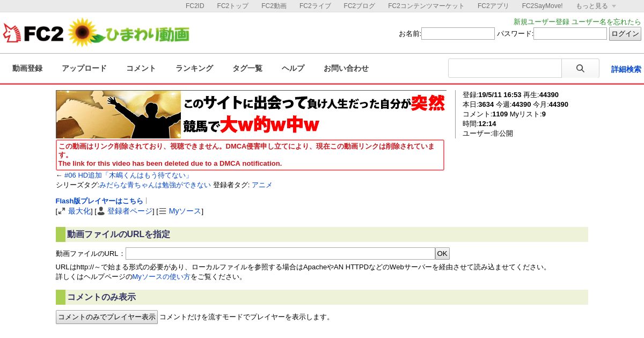Open FC2アプリ in the top bar
Image resolution: width=644 pixels, height=338 pixels.
(x=493, y=6)
